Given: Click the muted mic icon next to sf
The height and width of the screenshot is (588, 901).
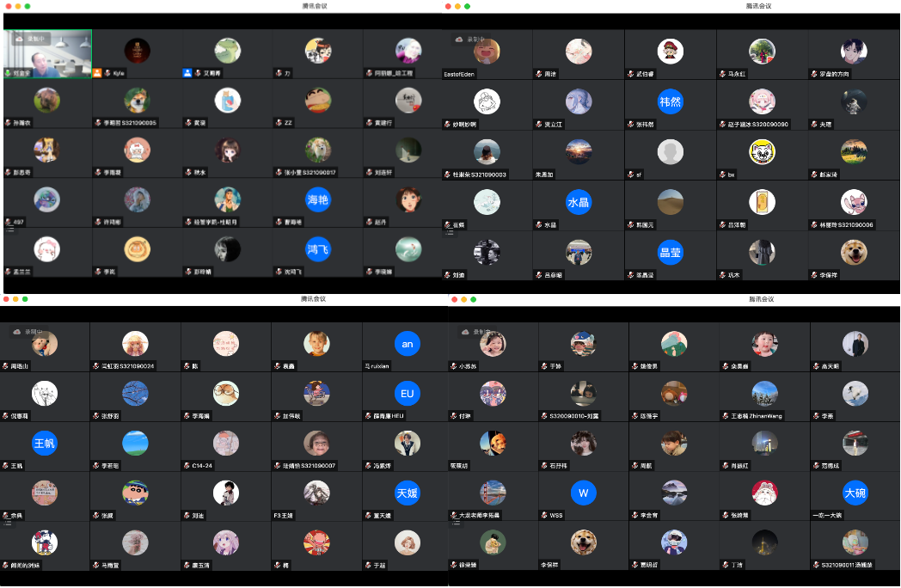Looking at the screenshot, I should point(629,175).
